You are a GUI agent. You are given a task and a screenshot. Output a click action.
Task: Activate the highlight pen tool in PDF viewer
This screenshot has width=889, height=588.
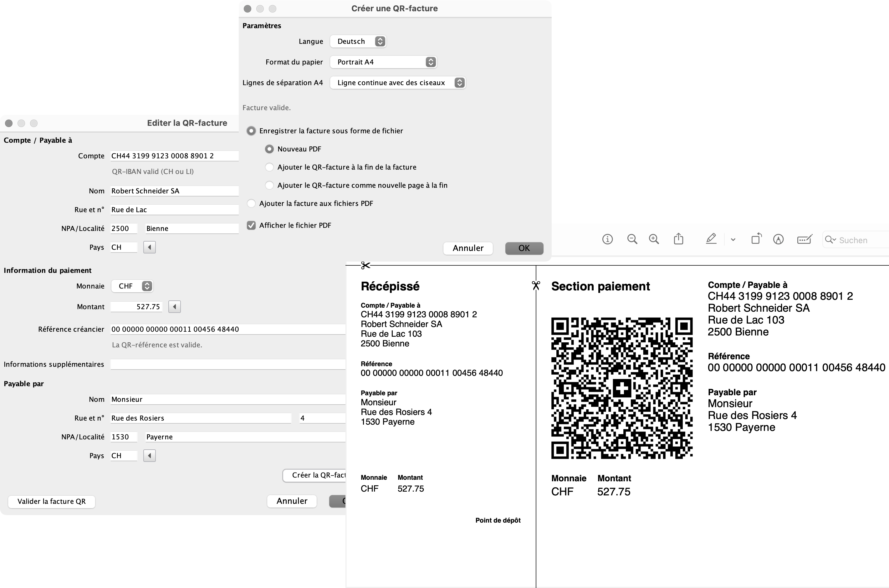pos(711,239)
